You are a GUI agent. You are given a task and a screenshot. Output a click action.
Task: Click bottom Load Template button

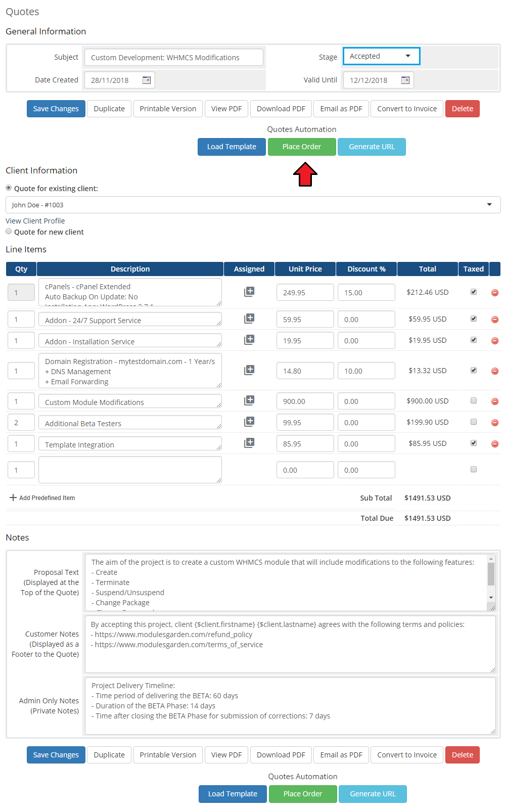tap(233, 794)
